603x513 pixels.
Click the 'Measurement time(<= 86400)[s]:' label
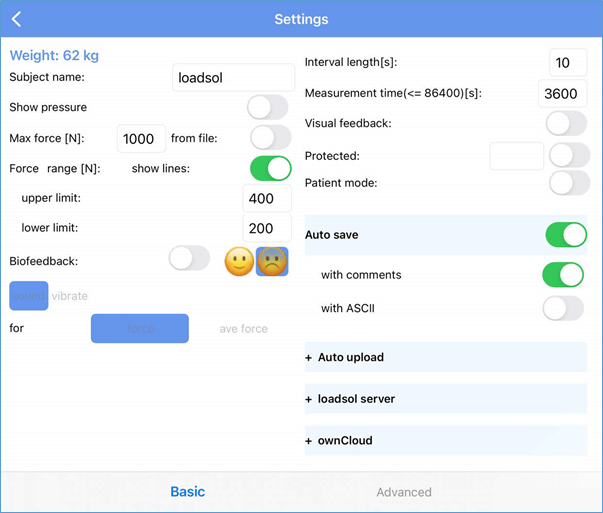coord(393,93)
